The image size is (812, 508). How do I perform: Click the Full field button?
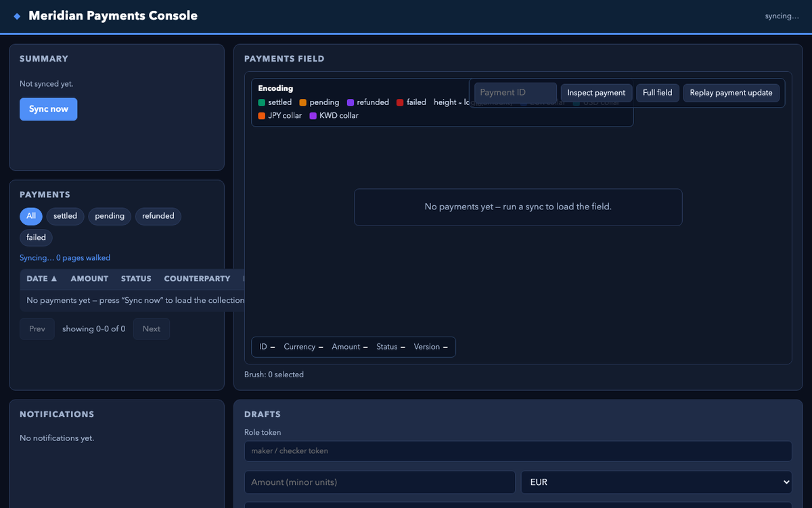tap(658, 93)
